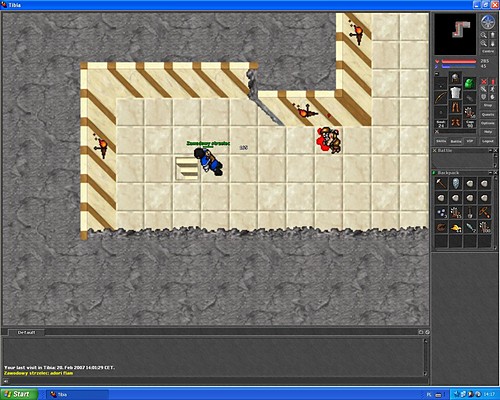Switch to the Default chat tab
The image size is (500, 400).
coord(26,332)
